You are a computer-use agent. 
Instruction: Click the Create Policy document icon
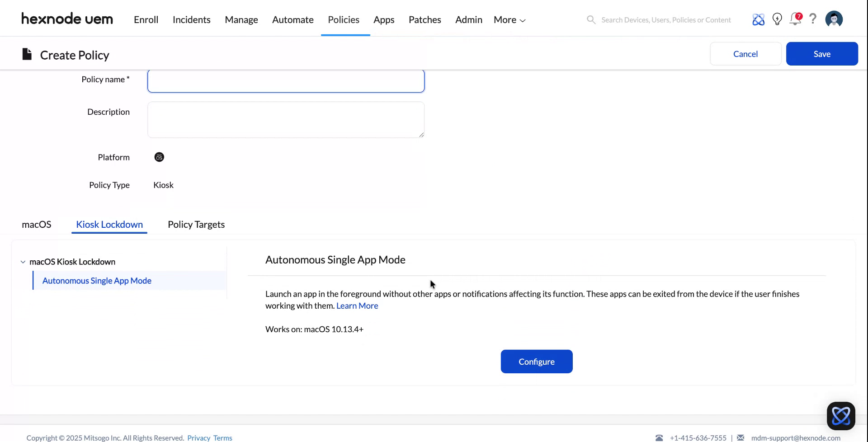(26, 54)
